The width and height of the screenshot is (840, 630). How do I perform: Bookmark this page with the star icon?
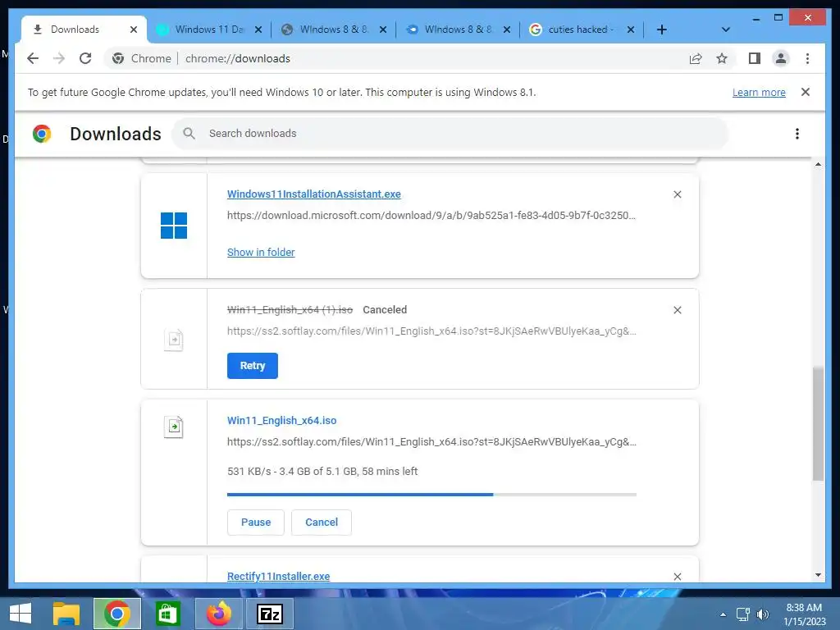tap(722, 58)
